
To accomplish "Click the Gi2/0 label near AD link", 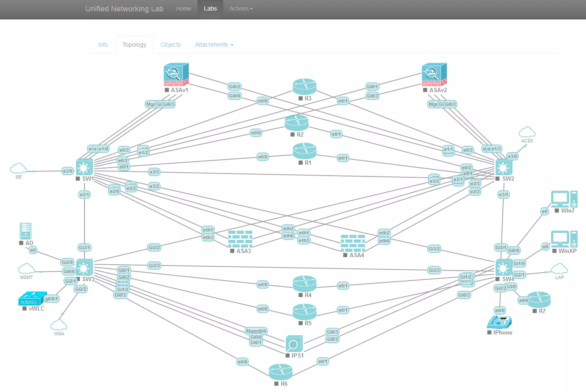I will (67, 262).
